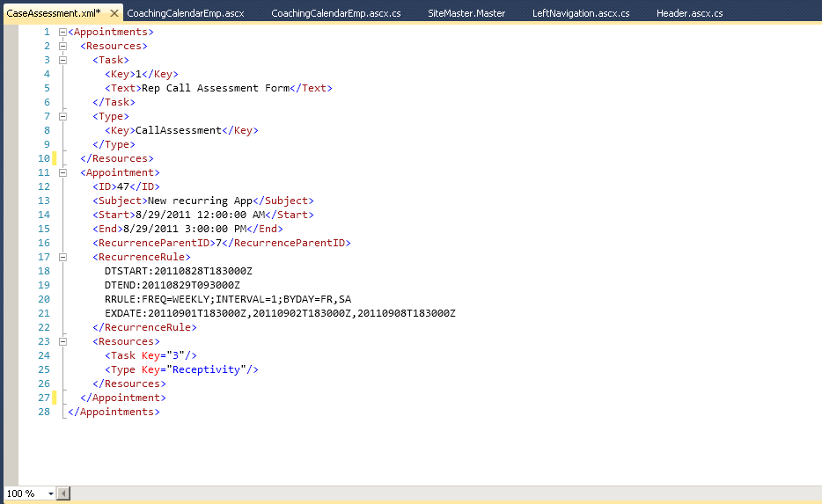
Task: Open LeftNavigation.ascx.cs tab
Action: (x=581, y=13)
